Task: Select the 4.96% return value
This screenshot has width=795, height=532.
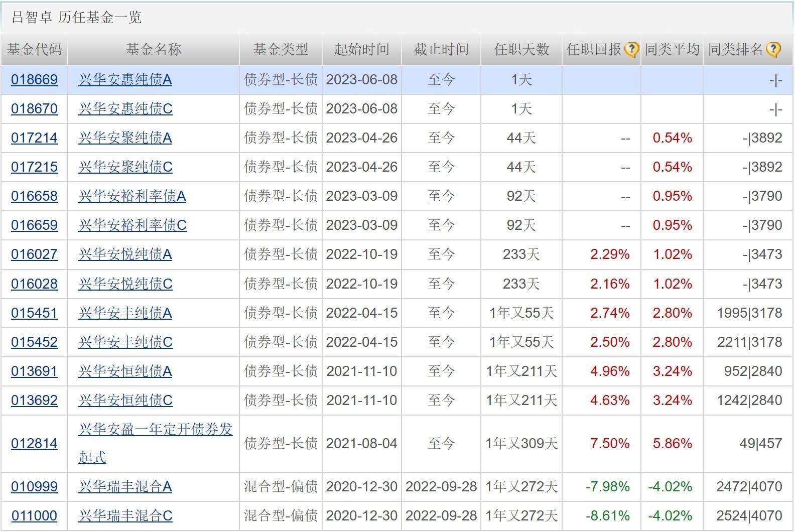Action: [x=610, y=371]
